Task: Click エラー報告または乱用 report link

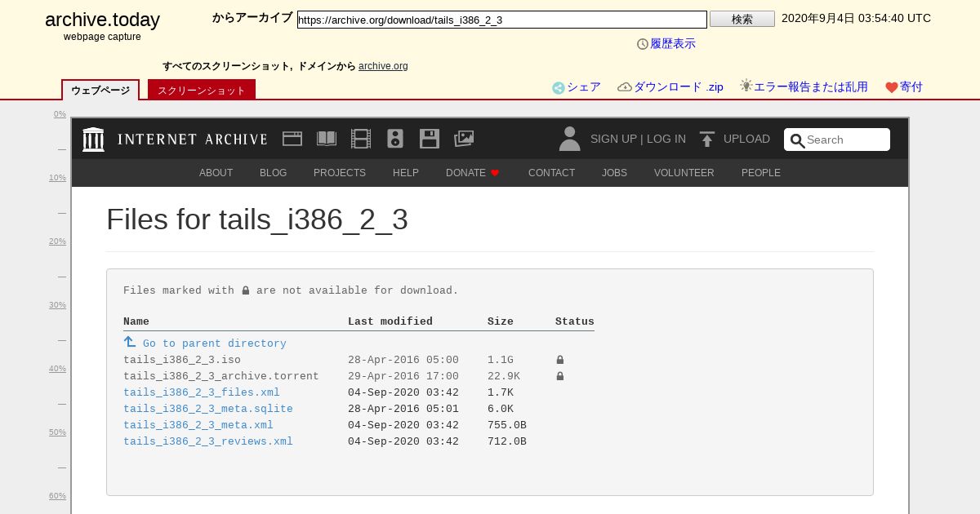Action: (x=811, y=87)
